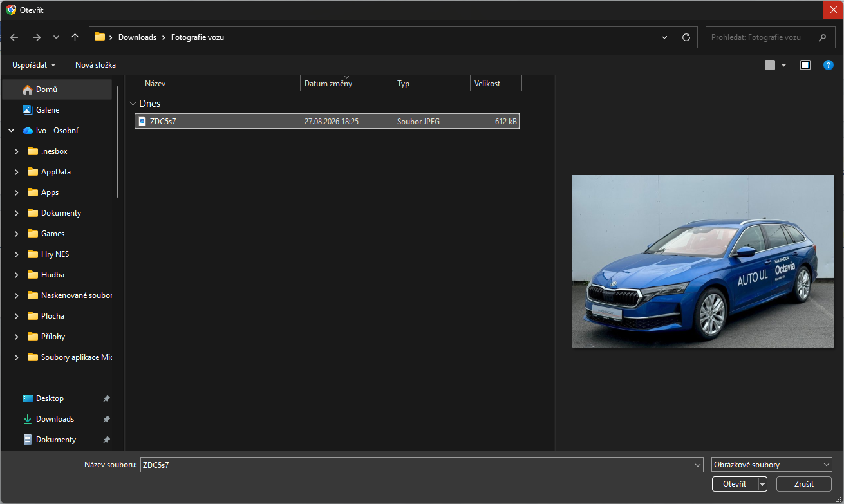Focus the 'Prohledat: Fotografie vozu' search box
The width and height of the screenshot is (844, 504).
pos(770,37)
